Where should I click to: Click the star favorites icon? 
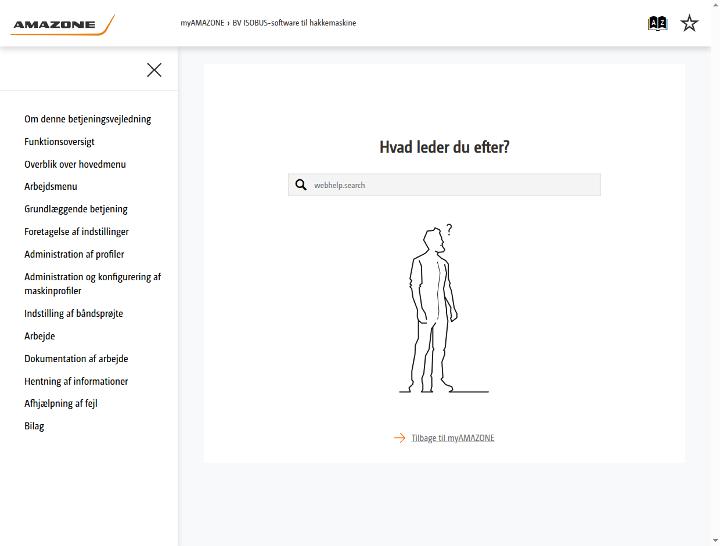[x=689, y=23]
